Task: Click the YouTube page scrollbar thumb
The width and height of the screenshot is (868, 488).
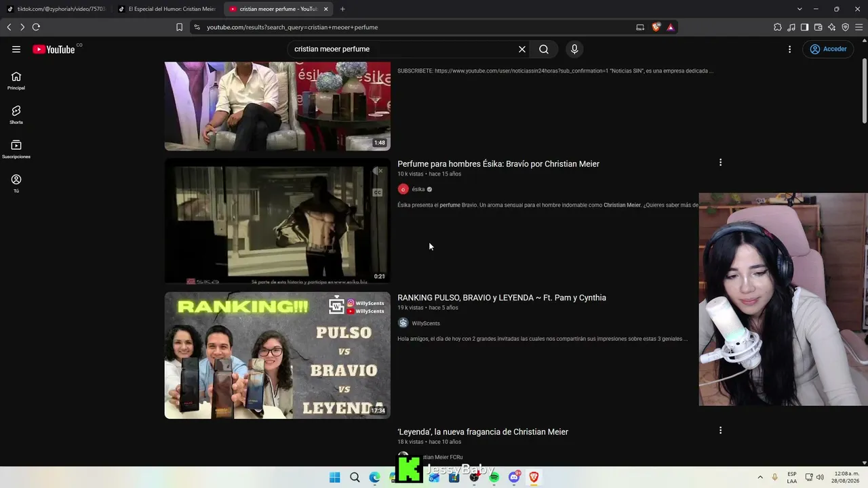Action: pyautogui.click(x=865, y=91)
